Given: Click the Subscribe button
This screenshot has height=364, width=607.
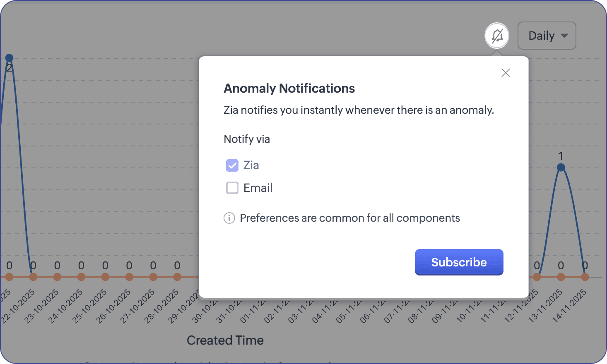Looking at the screenshot, I should 459,262.
